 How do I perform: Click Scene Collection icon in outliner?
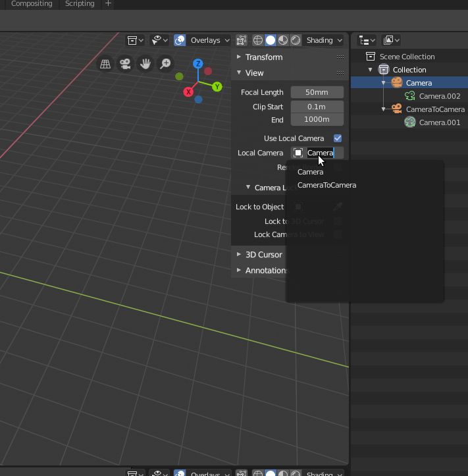click(371, 57)
